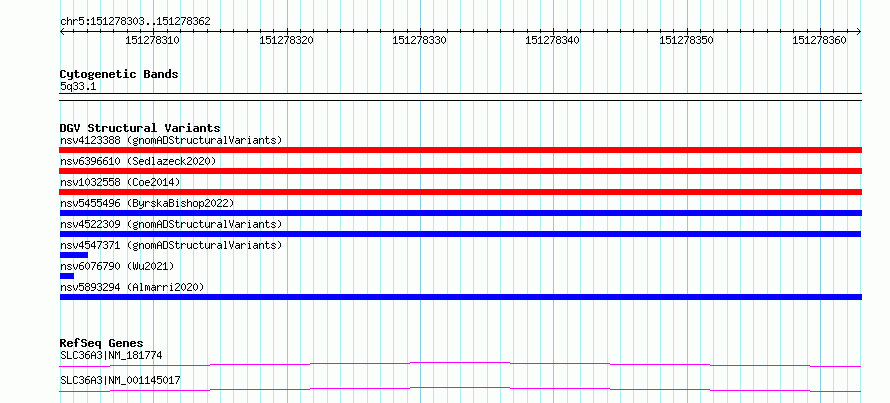Click the nsv4123388 gnomAD red variant bar

click(x=460, y=150)
